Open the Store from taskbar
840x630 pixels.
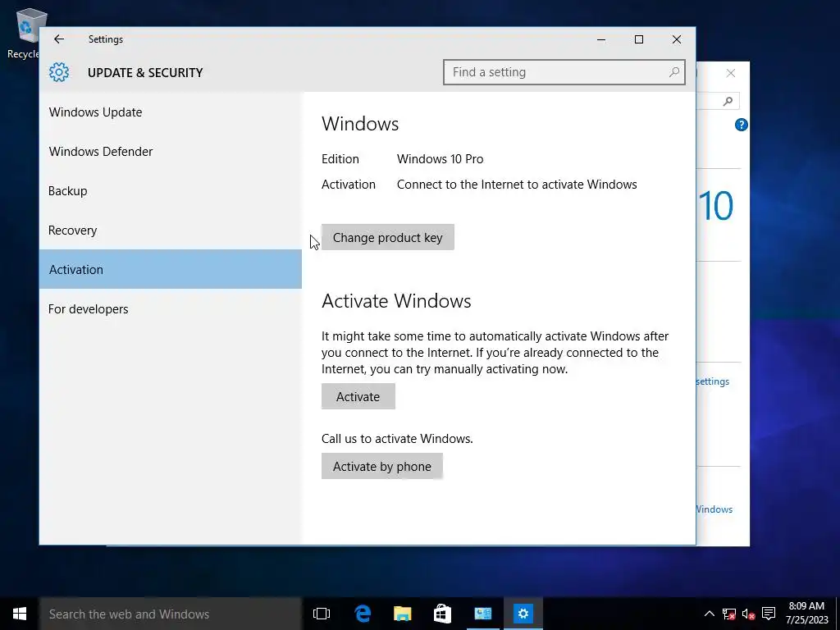(x=442, y=614)
